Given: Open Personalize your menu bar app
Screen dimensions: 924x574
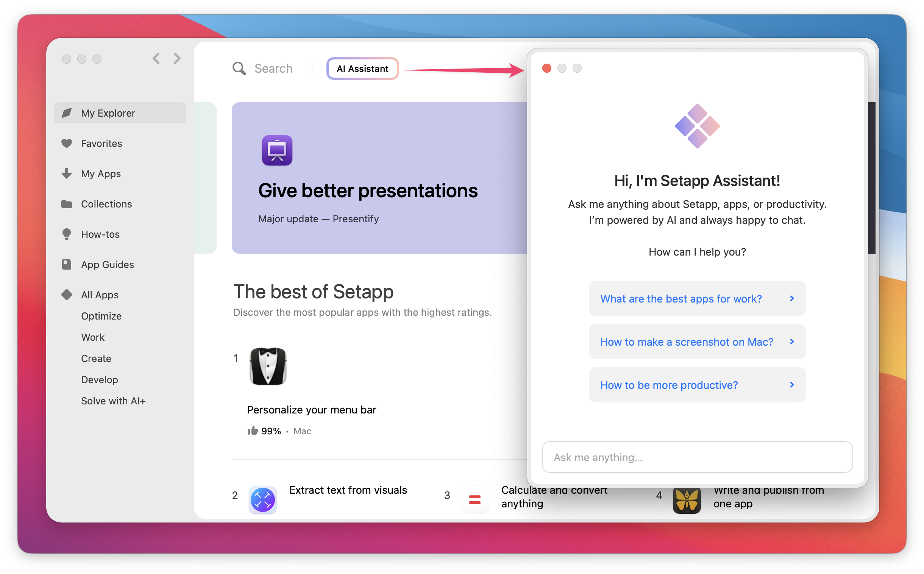Looking at the screenshot, I should pyautogui.click(x=311, y=410).
